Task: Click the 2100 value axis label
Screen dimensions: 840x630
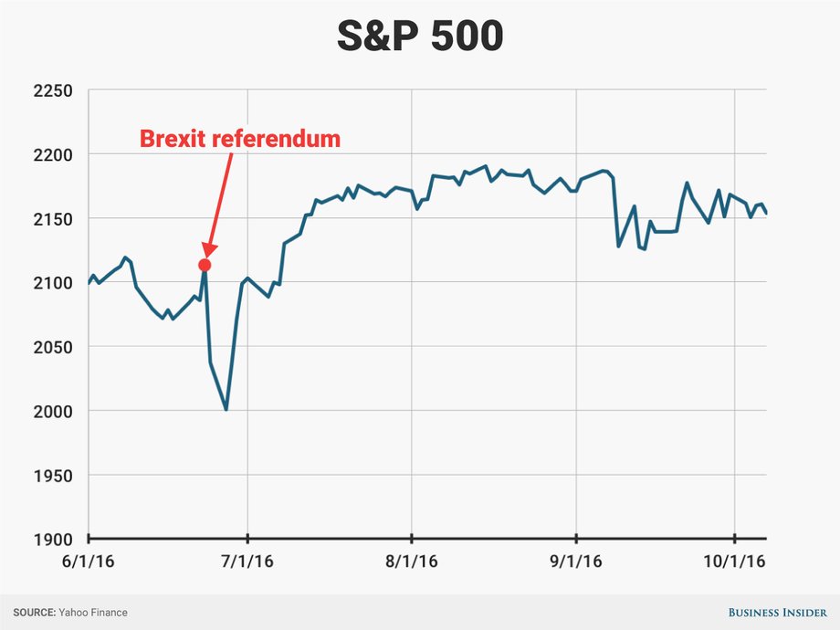Action: pos(53,283)
